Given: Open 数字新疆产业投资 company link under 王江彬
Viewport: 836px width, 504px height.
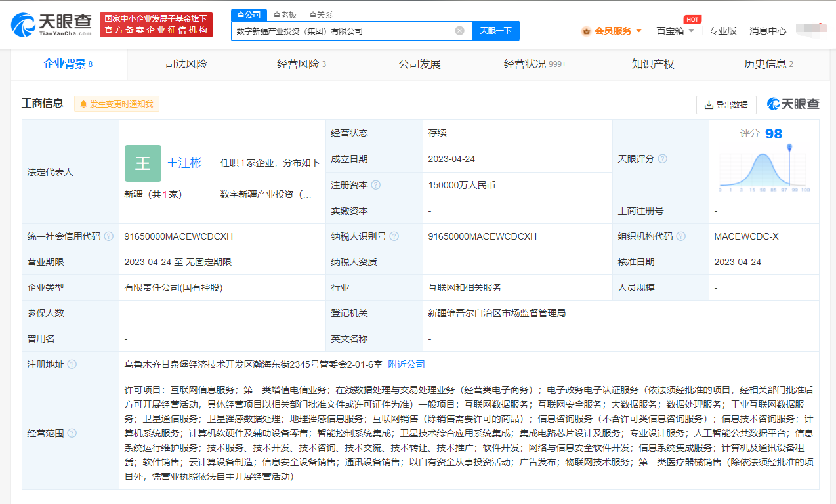Looking at the screenshot, I should coord(266,194).
